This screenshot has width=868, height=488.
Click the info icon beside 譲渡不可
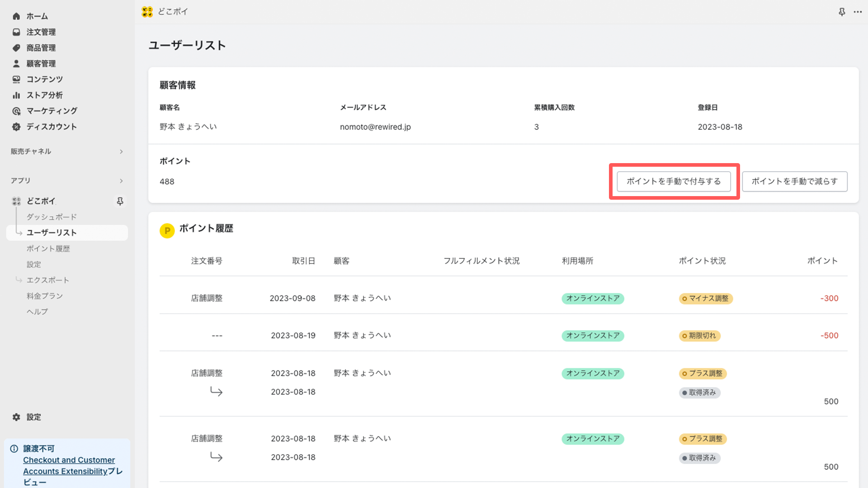pos(14,449)
